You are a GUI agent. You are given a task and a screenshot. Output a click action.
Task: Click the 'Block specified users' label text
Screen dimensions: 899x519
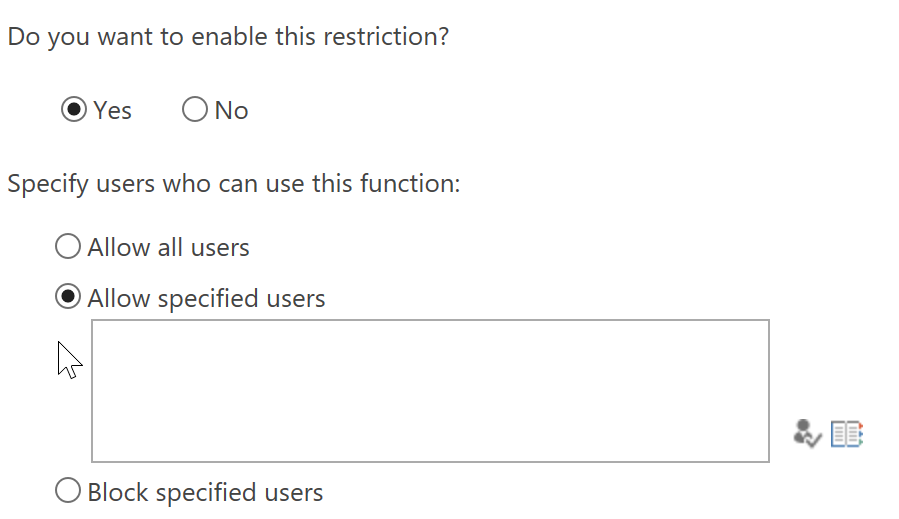(x=205, y=493)
